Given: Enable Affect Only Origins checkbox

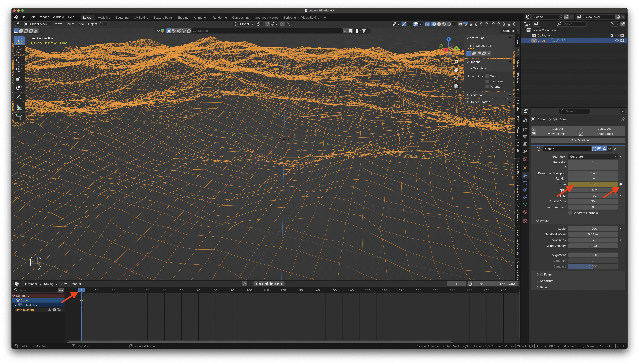Looking at the screenshot, I should (x=487, y=76).
